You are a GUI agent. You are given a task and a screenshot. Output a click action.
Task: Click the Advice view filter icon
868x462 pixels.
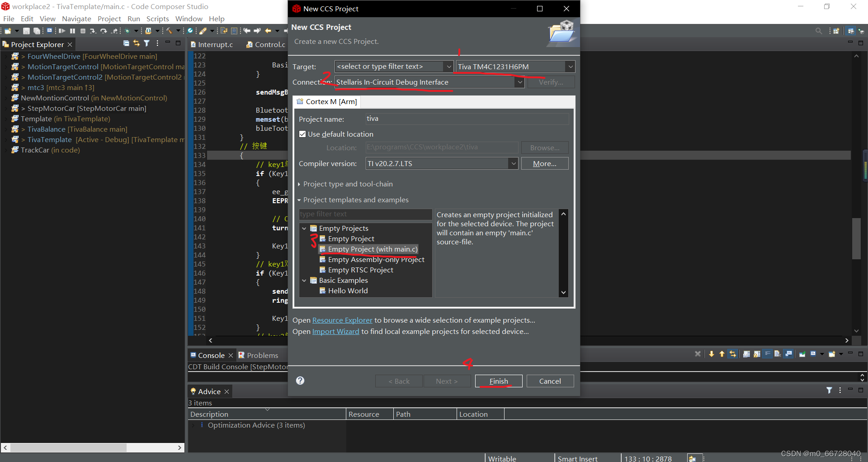[829, 390]
